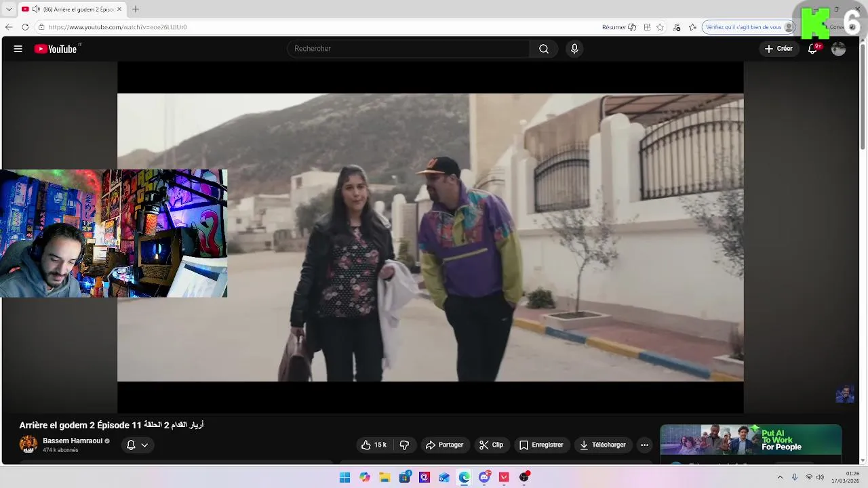
Task: Open the Windows Start menu
Action: pos(344,477)
